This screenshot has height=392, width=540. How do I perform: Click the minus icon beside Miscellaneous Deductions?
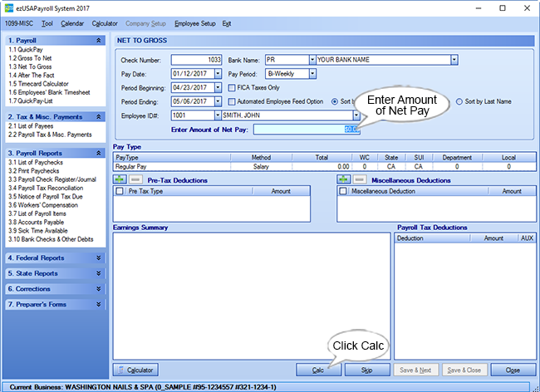tap(360, 179)
